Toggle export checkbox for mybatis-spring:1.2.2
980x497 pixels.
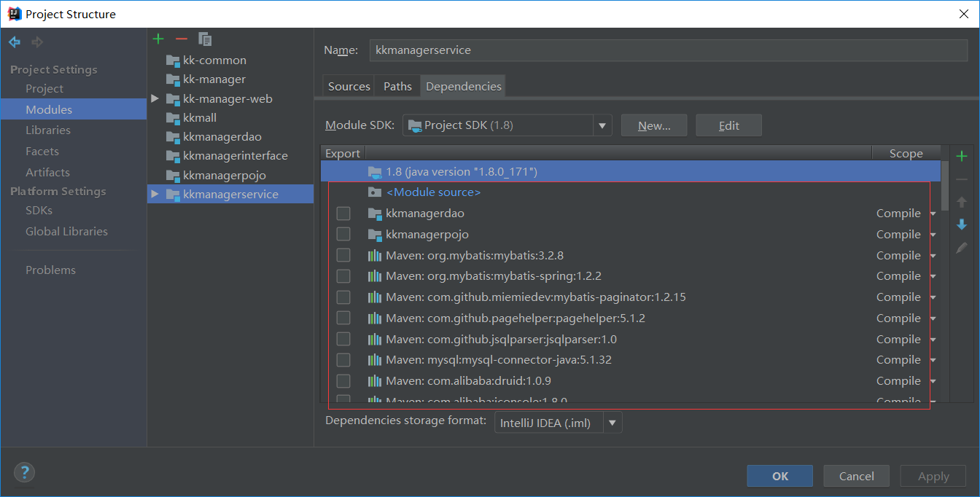tap(343, 276)
